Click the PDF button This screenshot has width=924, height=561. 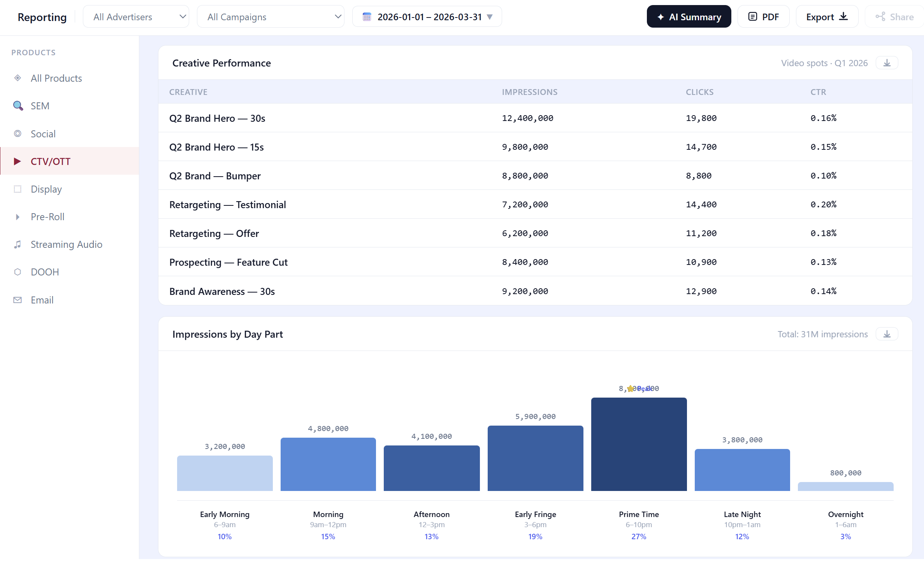tap(763, 16)
